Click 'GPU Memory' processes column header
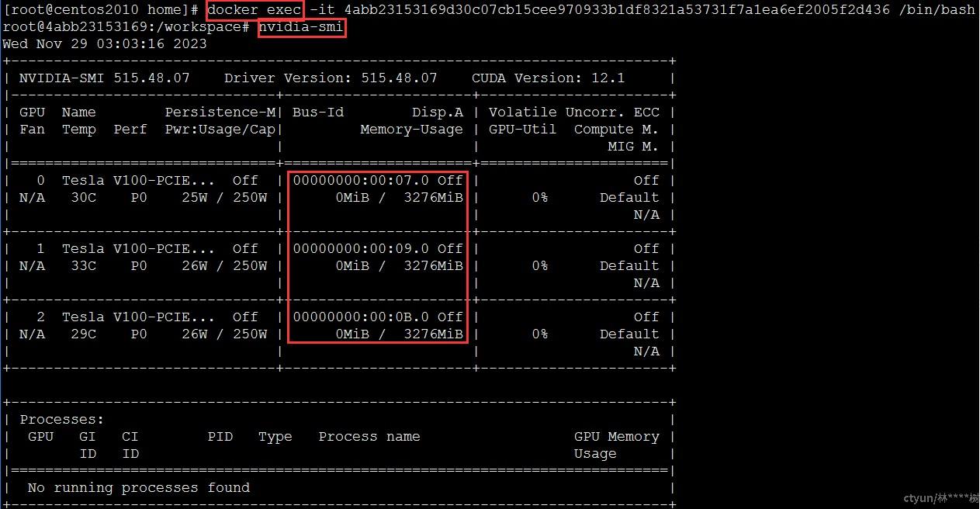Image resolution: width=980 pixels, height=509 pixels. pos(617,437)
